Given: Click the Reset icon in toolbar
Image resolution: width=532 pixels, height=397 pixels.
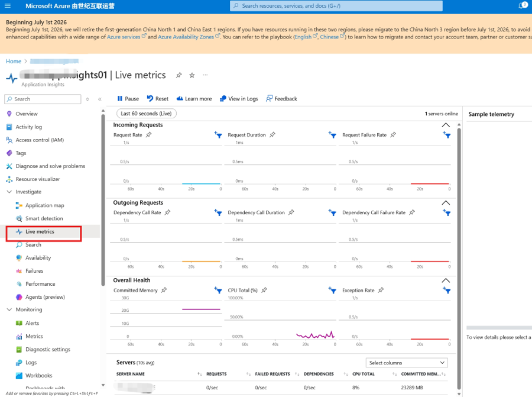Looking at the screenshot, I should [x=150, y=98].
